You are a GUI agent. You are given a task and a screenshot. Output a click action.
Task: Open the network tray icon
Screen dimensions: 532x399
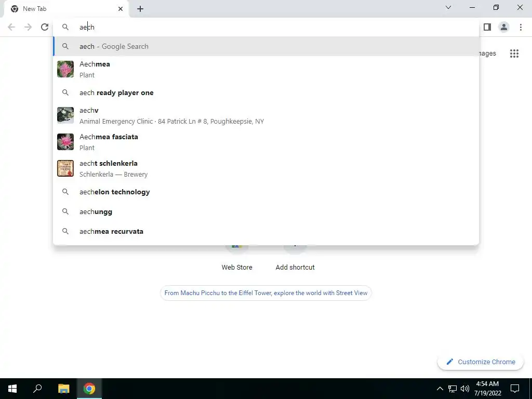(453, 389)
